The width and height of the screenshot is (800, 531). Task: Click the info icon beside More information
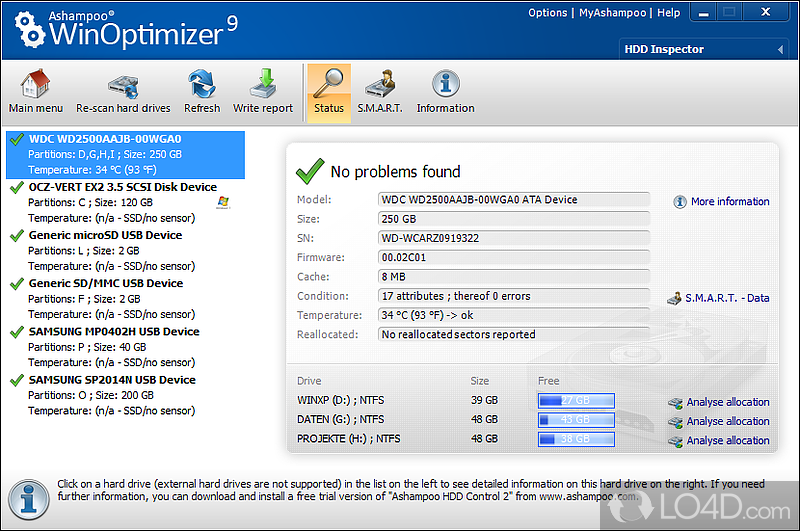point(681,201)
